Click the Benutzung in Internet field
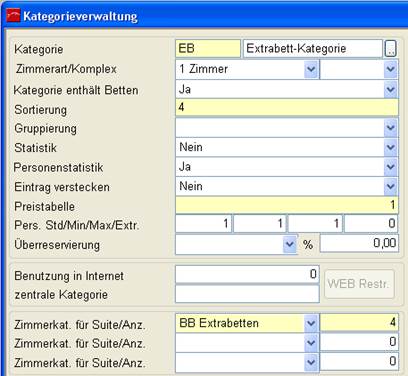 coord(247,274)
